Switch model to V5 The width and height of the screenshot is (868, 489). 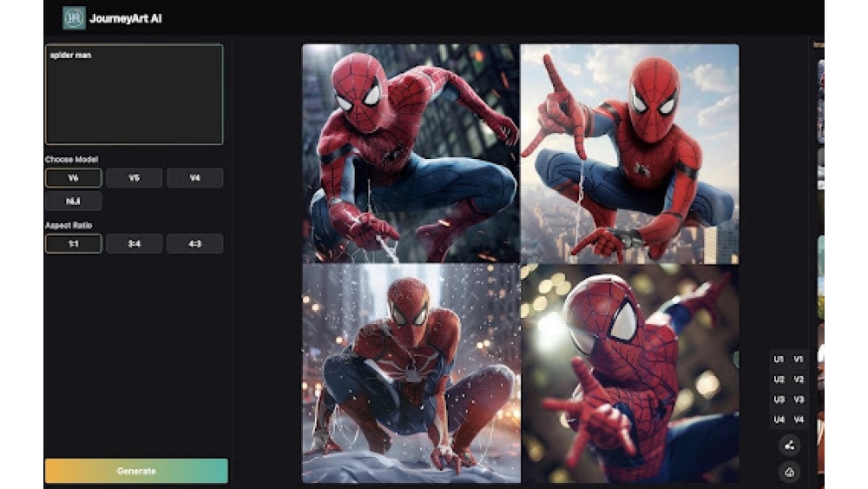point(134,178)
